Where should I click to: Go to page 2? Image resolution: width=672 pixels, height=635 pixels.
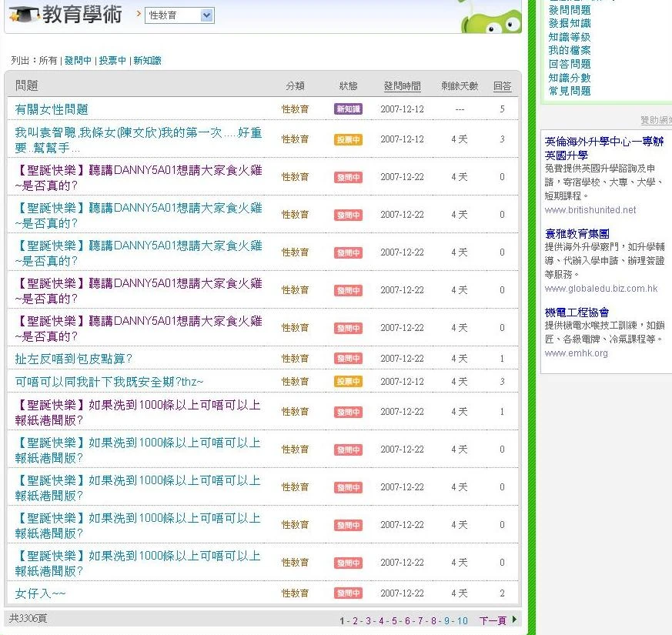pyautogui.click(x=355, y=620)
